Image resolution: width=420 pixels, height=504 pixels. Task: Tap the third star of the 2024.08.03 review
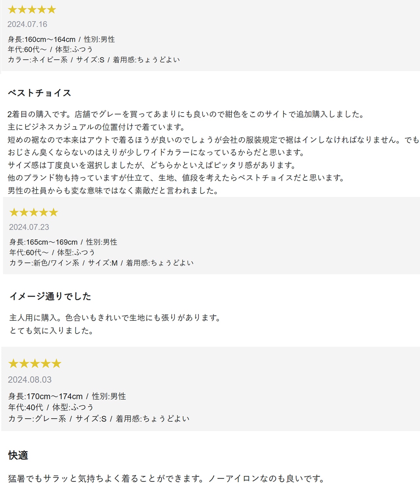[x=35, y=364]
